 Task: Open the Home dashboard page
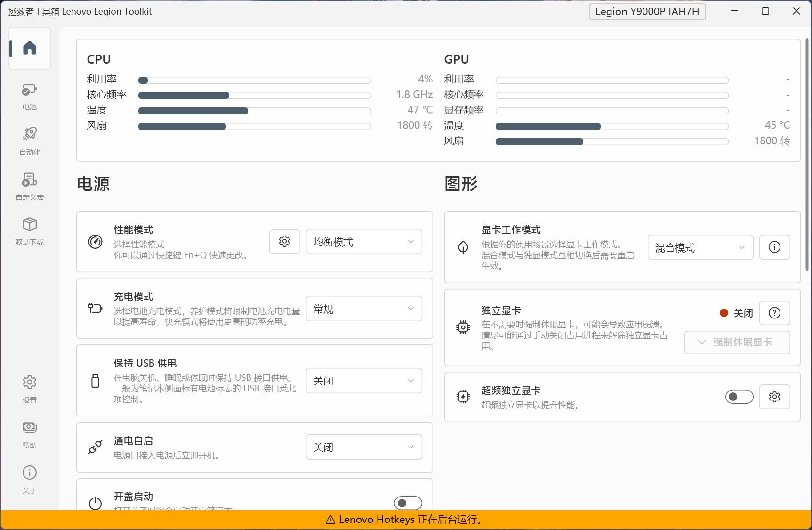pos(30,49)
